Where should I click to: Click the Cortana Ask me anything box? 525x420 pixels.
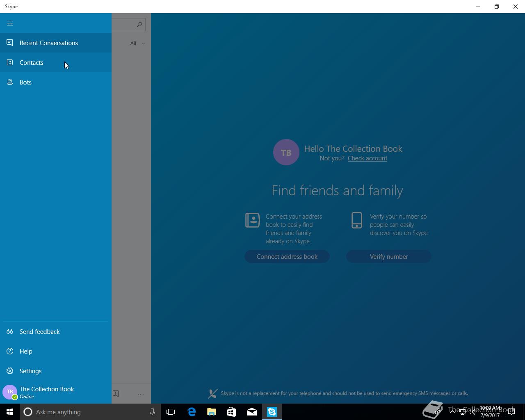[89, 412]
